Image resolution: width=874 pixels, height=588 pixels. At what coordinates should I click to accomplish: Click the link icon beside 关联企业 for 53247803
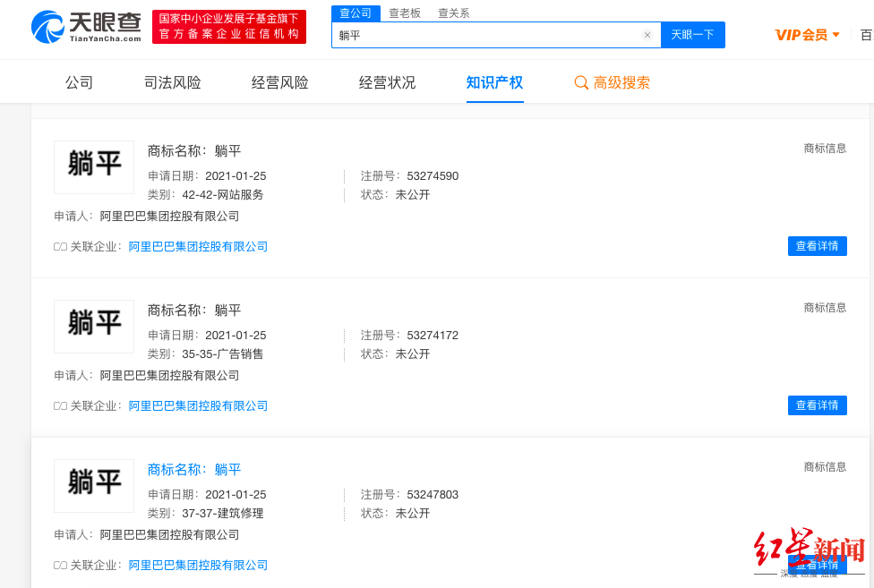point(60,565)
